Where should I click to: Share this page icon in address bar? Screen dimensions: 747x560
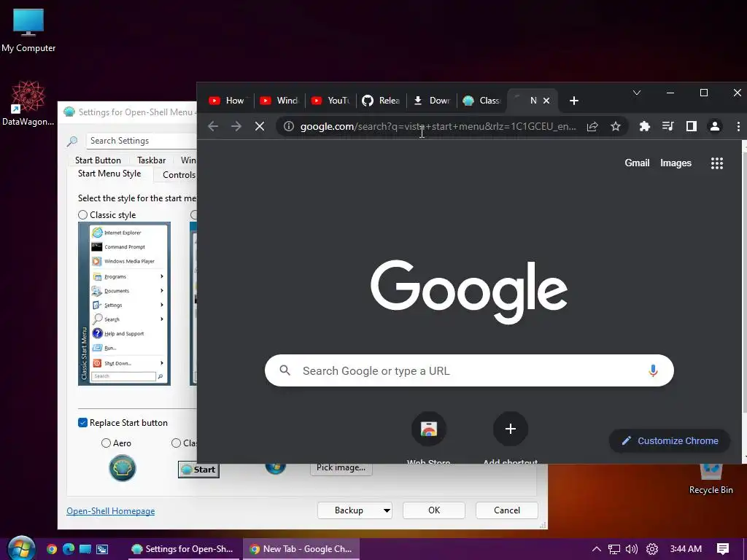pos(592,126)
